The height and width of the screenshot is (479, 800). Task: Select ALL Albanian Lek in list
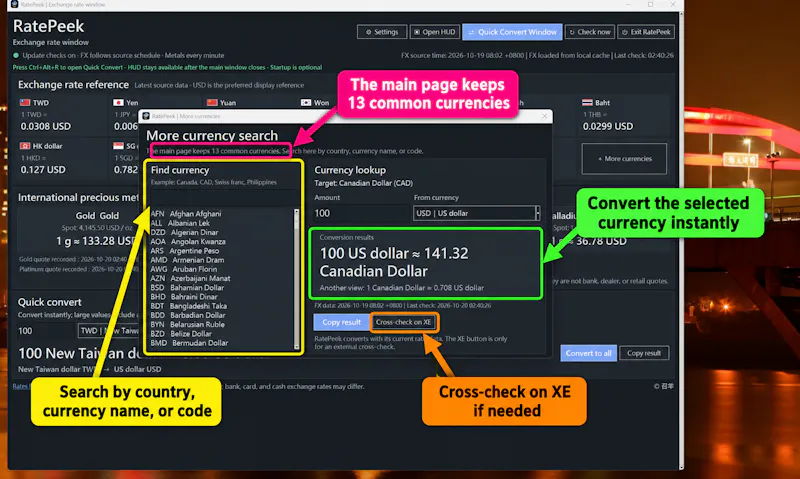click(x=180, y=223)
